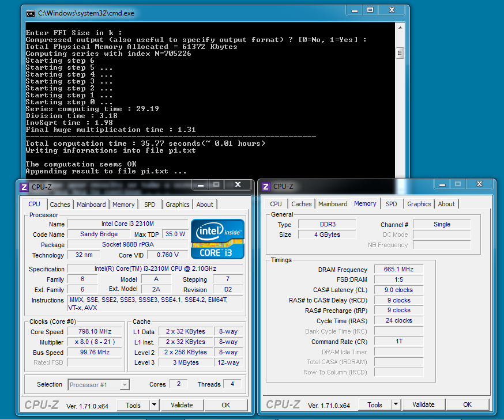Screen dimensions: 504x420
Task: Click the FSB:DRAM value '1:5'
Action: [x=399, y=279]
